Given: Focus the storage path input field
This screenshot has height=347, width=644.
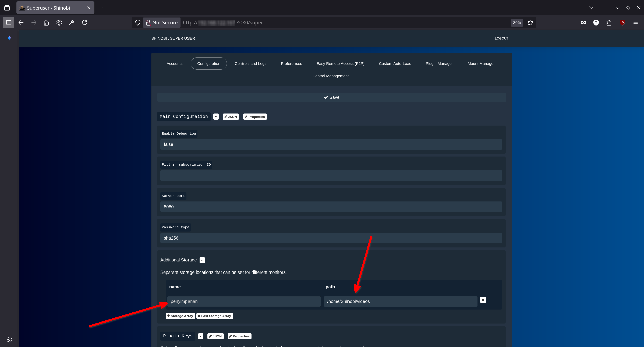Looking at the screenshot, I should click(400, 302).
